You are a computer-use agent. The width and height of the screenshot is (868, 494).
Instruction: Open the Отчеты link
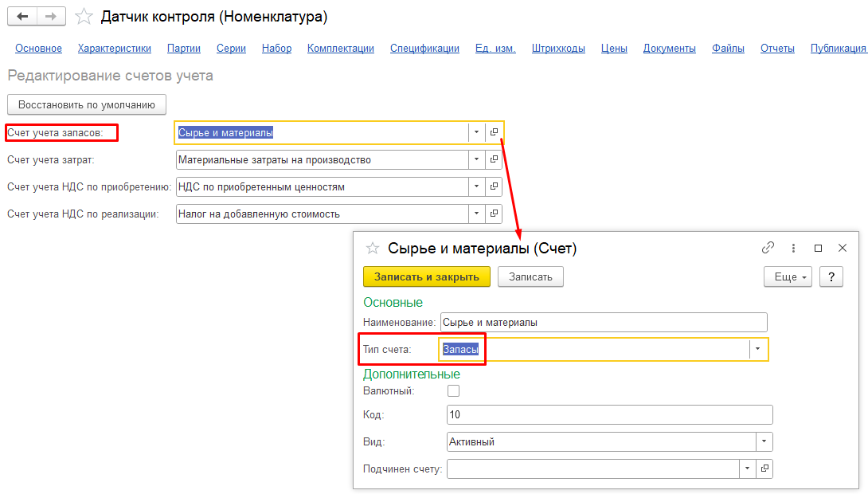pos(778,48)
